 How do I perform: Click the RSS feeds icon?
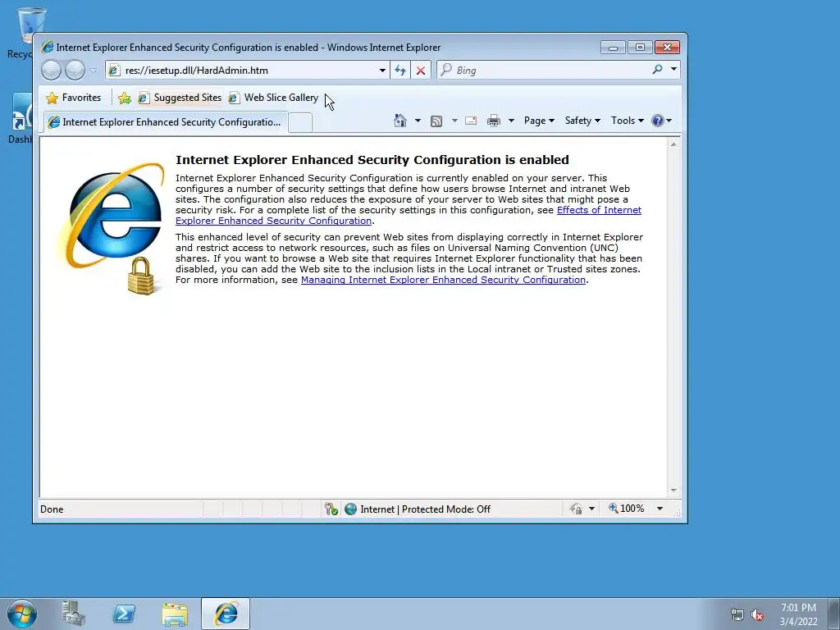436,121
